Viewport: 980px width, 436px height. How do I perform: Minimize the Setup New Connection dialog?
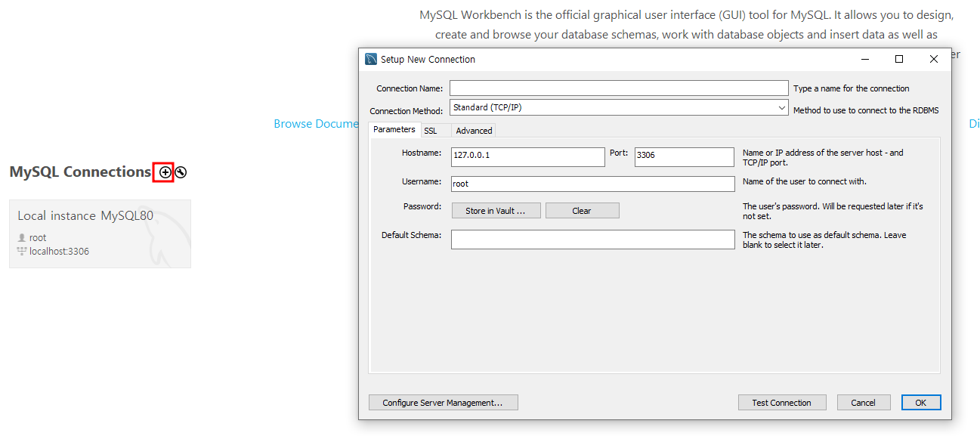tap(864, 59)
